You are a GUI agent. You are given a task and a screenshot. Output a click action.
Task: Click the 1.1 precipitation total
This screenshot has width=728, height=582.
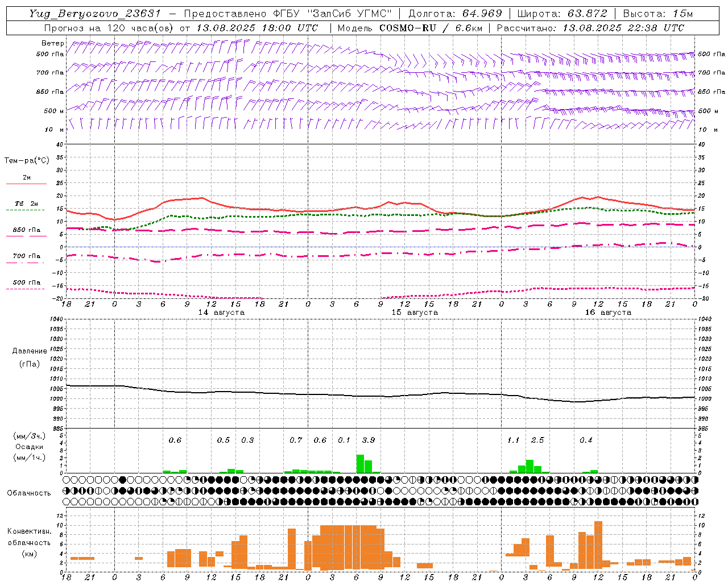coord(513,440)
